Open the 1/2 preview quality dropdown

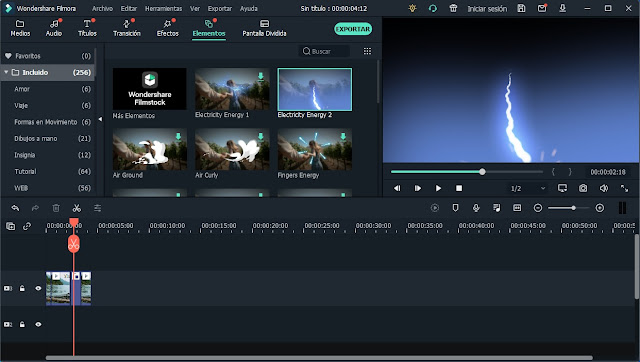(528, 188)
